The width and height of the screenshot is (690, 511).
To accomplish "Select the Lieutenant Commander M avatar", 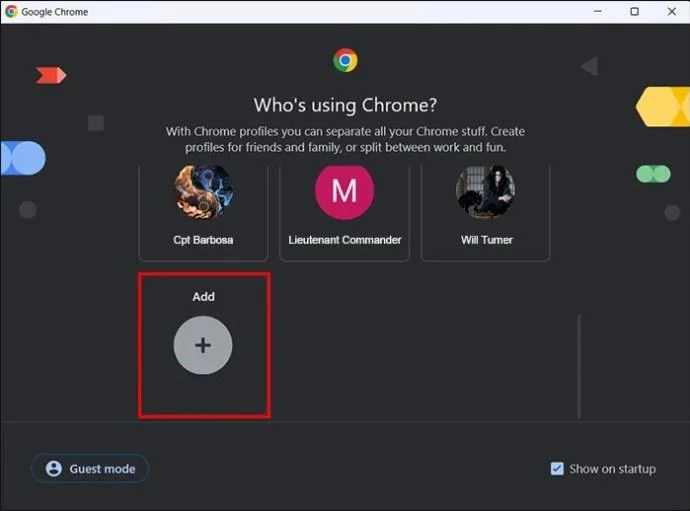I will 345,192.
